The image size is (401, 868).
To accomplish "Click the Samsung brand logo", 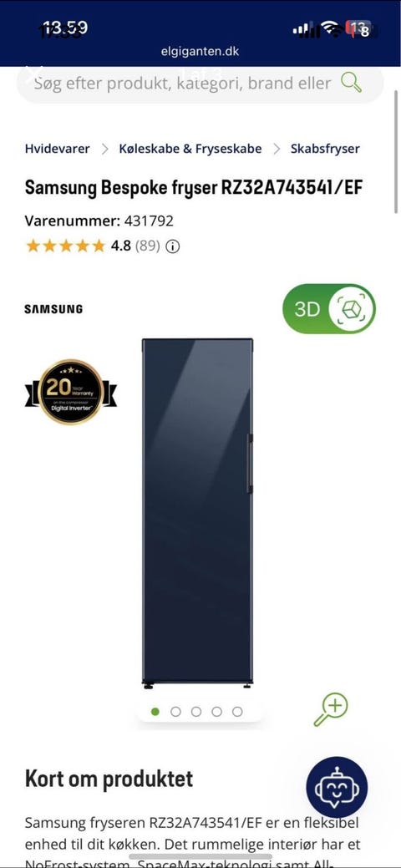I will click(x=53, y=309).
